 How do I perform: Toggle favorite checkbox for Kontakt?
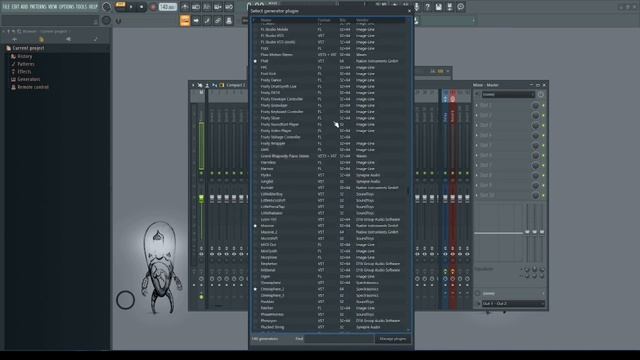[256, 188]
